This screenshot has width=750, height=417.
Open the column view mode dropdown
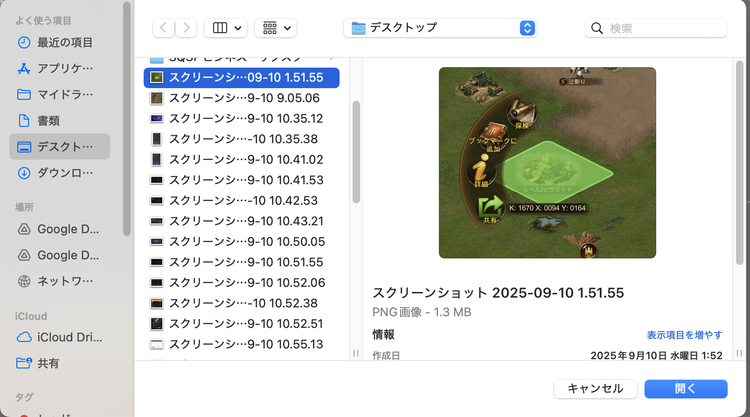[226, 28]
